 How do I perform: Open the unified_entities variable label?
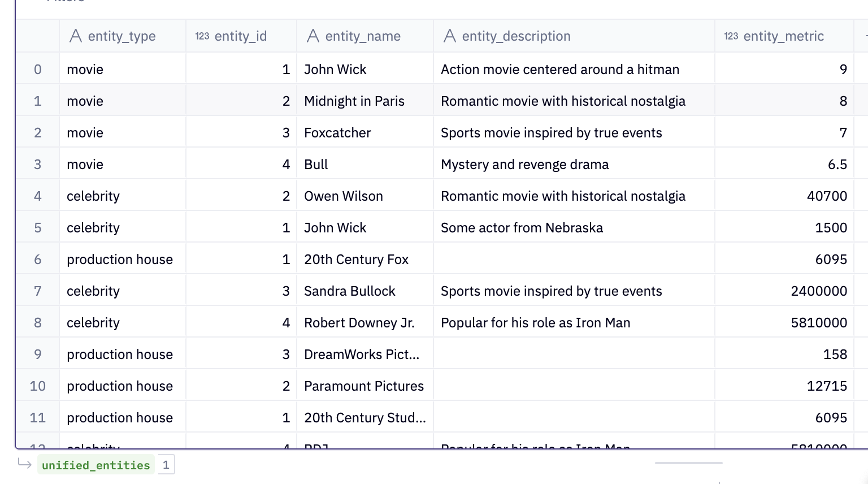coord(96,465)
